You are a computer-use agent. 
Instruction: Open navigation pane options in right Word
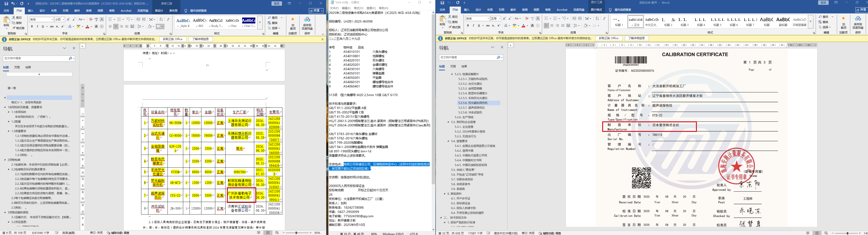[x=492, y=48]
